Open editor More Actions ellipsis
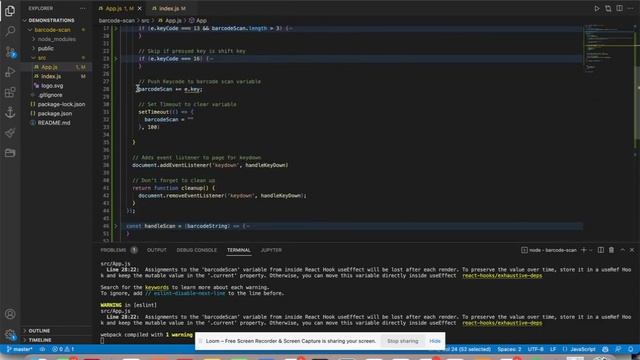 tap(631, 8)
